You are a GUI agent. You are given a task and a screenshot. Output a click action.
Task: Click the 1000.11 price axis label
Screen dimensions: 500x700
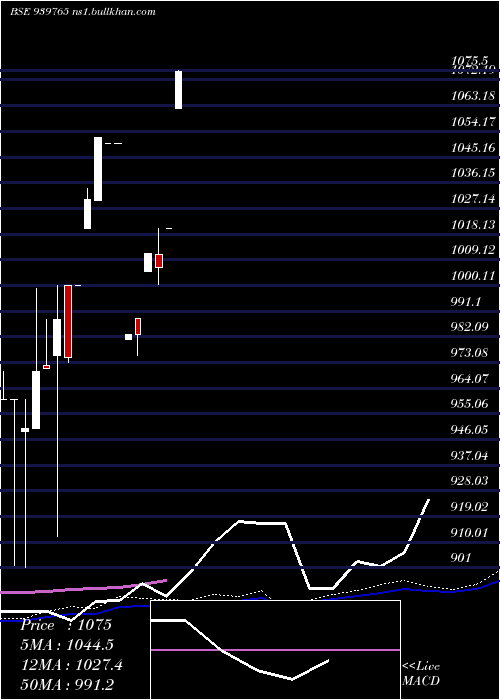pos(474,275)
